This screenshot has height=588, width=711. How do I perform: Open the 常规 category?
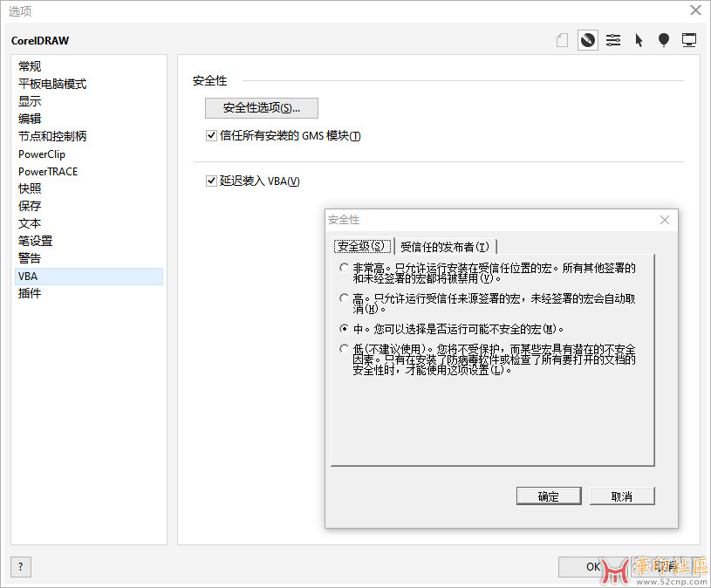[x=89, y=66]
